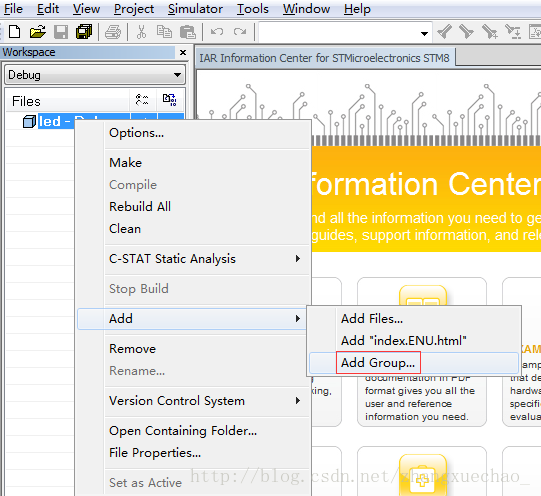Screen dimensions: 541x496
Task: Click the New Document toolbar icon
Action: coord(14,32)
